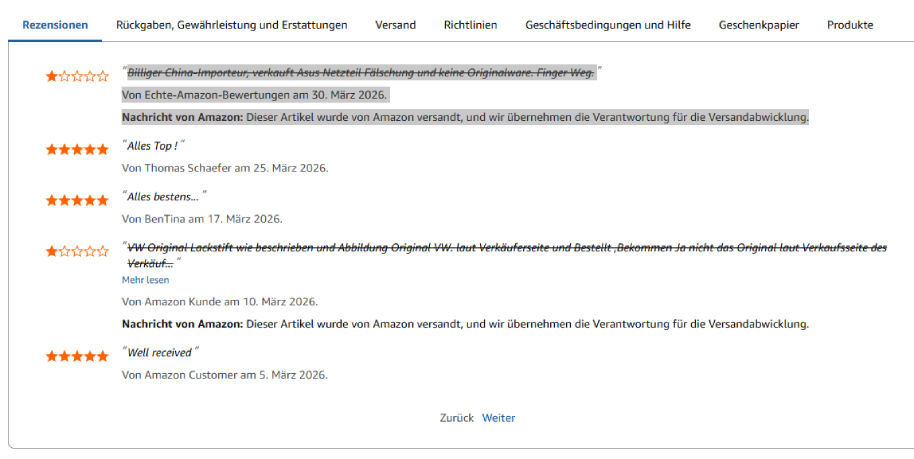Click one-star rating of VW Lackstift review
This screenshot has width=914, height=459.
[x=77, y=251]
